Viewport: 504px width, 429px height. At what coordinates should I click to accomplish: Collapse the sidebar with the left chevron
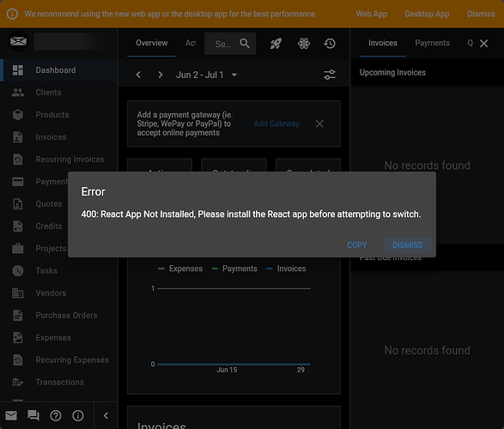pos(106,416)
